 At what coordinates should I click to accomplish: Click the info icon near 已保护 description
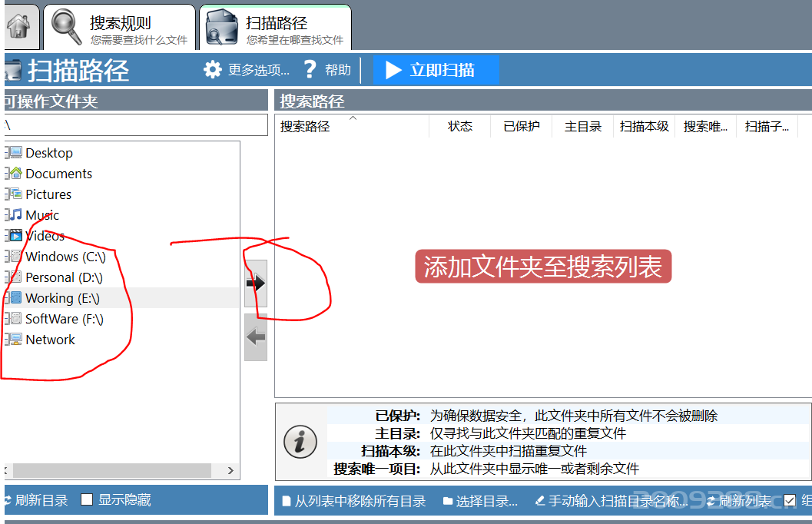point(300,442)
